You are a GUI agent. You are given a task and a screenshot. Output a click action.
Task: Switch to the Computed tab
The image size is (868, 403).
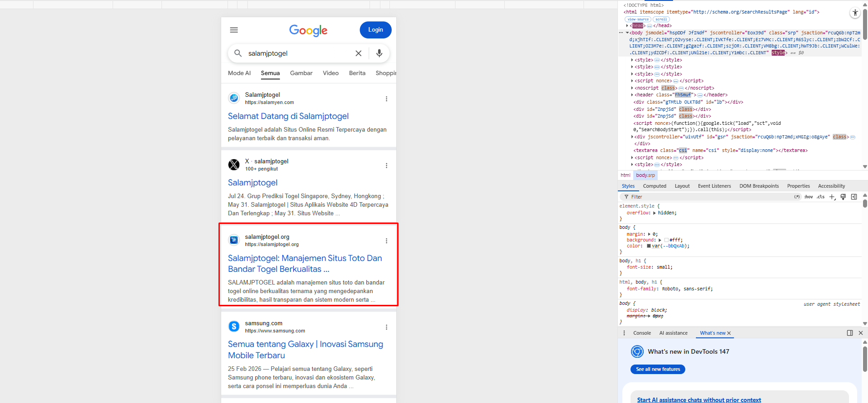(655, 186)
